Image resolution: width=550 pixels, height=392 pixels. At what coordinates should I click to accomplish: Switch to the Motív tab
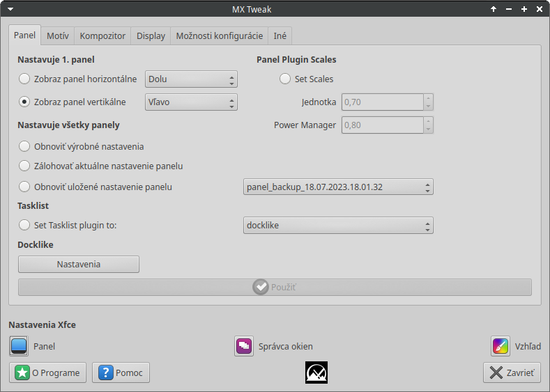coord(58,36)
